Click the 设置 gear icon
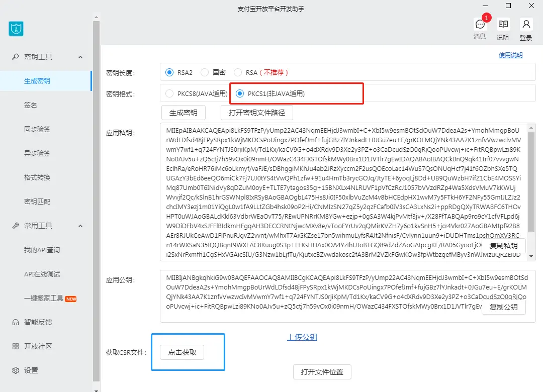Image resolution: width=543 pixels, height=392 pixels. coord(16,370)
